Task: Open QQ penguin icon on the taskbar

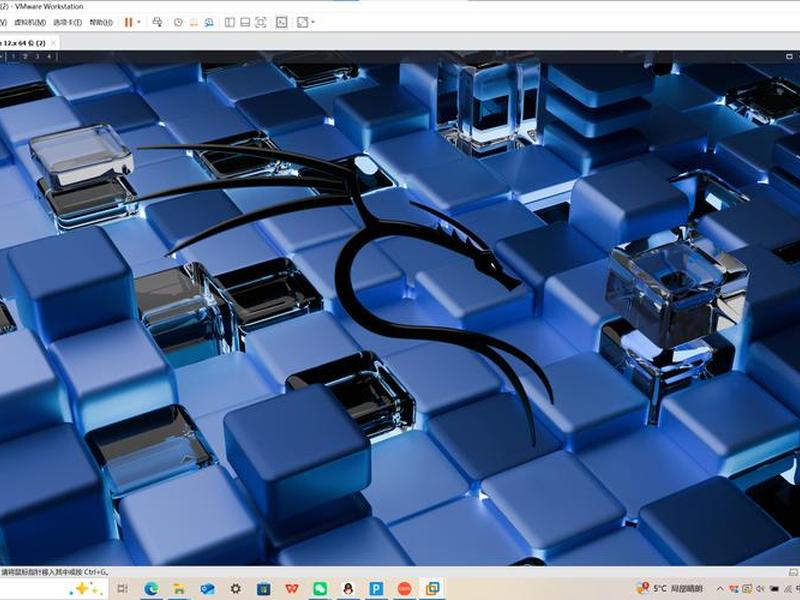Action: pos(348,589)
